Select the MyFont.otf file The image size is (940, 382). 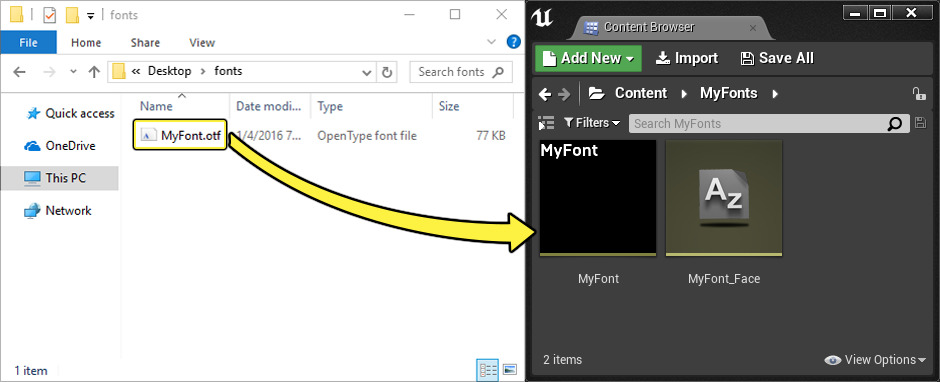(x=180, y=136)
